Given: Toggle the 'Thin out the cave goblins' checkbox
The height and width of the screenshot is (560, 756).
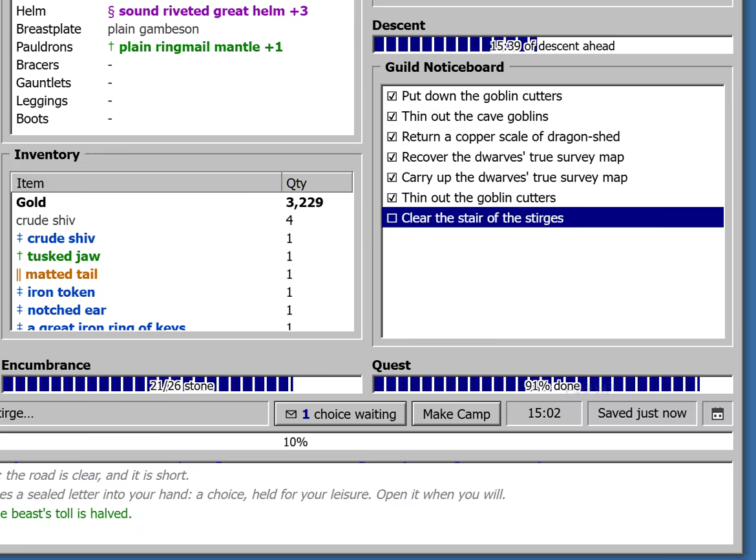Looking at the screenshot, I should pyautogui.click(x=392, y=116).
